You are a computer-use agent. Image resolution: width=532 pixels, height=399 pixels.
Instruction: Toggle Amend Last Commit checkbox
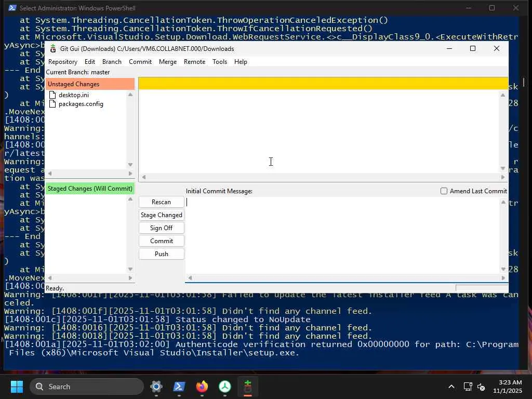pyautogui.click(x=444, y=191)
